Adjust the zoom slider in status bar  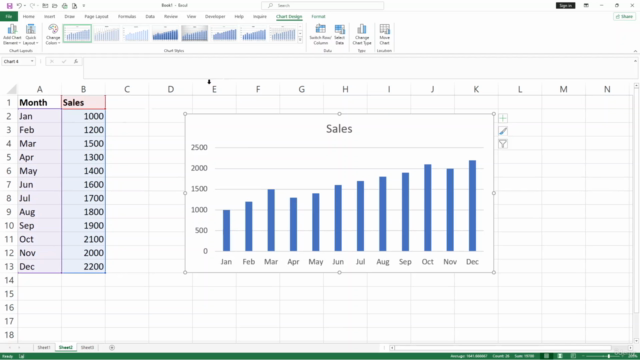608,356
